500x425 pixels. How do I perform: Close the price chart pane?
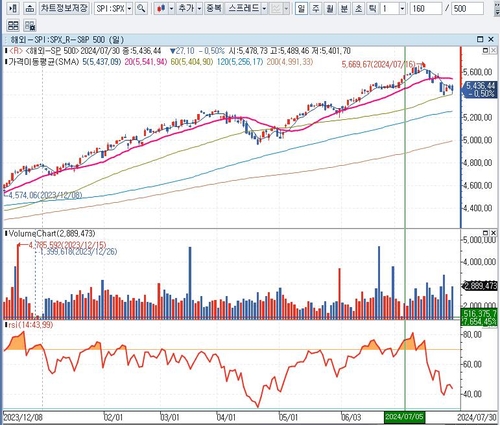pos(493,50)
